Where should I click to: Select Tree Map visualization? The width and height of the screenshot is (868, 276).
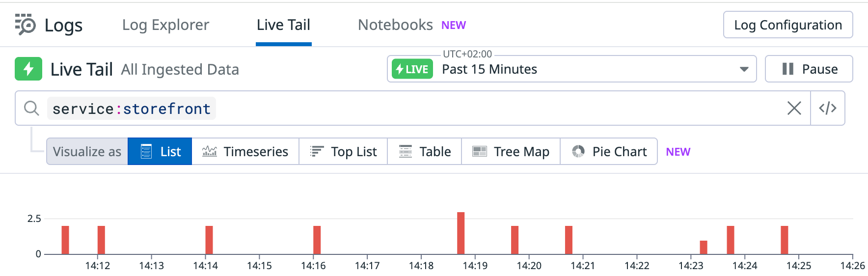point(511,151)
